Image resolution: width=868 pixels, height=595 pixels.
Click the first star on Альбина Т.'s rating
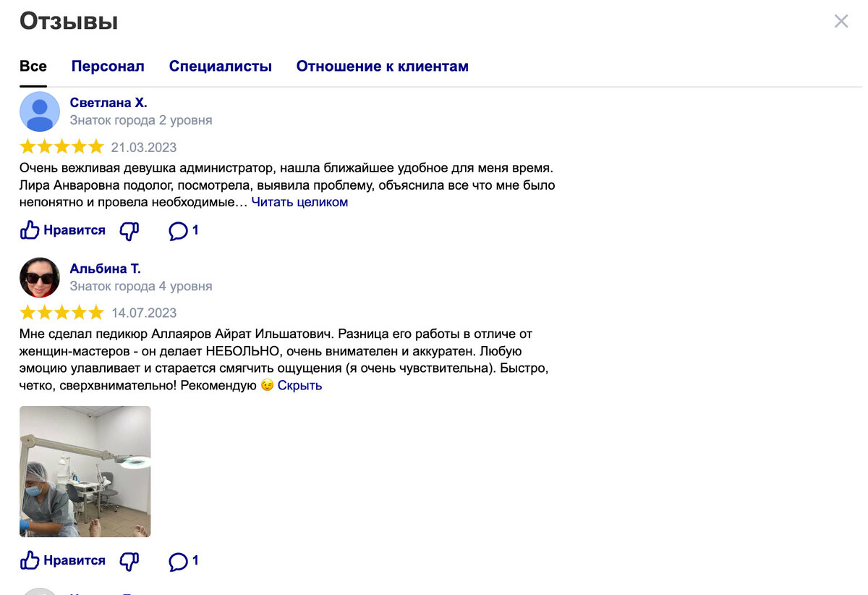[x=27, y=312]
